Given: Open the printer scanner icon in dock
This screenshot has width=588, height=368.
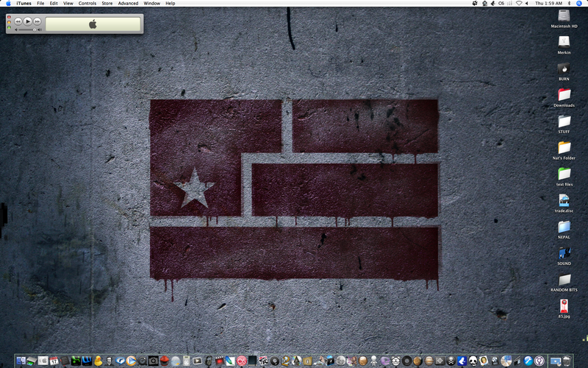Looking at the screenshot, I should (32, 361).
